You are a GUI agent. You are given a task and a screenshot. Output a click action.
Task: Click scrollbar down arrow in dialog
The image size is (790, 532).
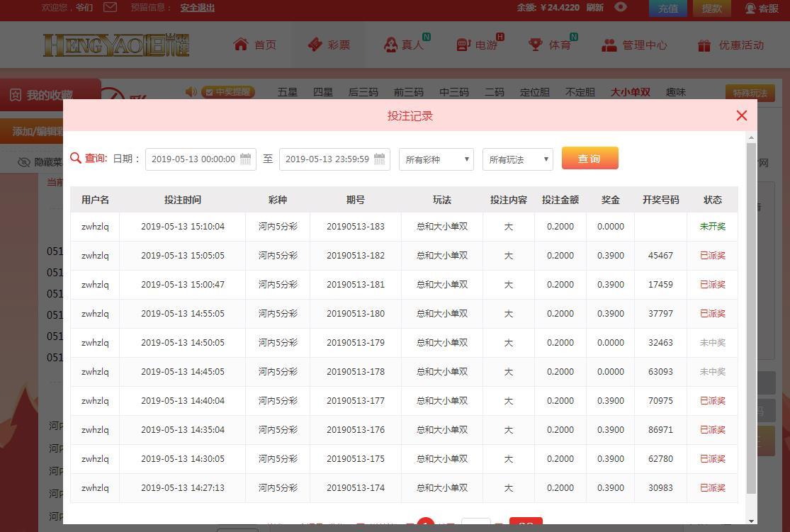pyautogui.click(x=751, y=521)
